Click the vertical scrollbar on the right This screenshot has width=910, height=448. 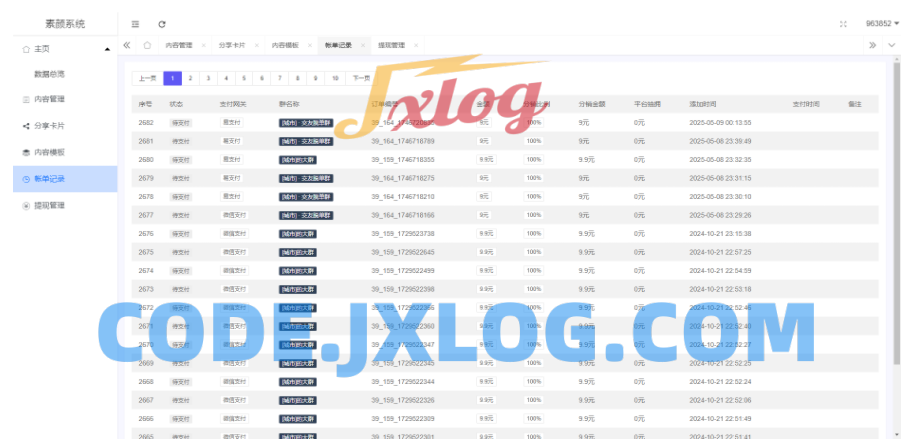(x=897, y=200)
